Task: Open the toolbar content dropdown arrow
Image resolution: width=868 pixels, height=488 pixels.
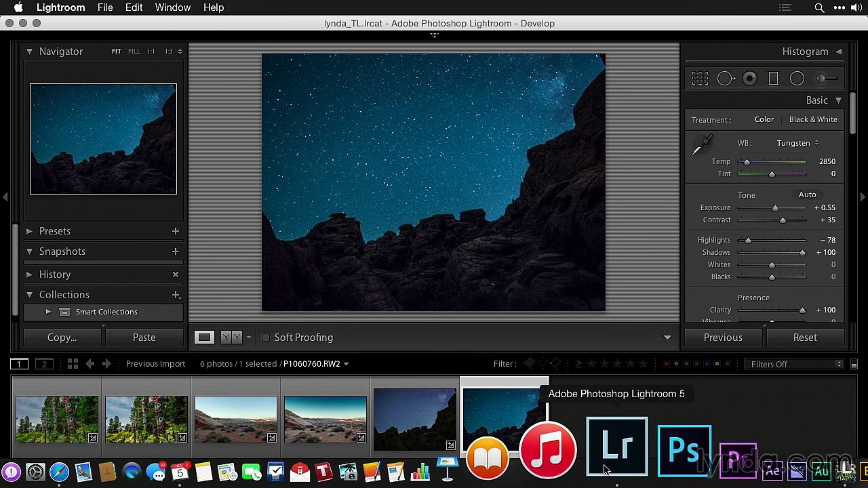Action: point(667,338)
